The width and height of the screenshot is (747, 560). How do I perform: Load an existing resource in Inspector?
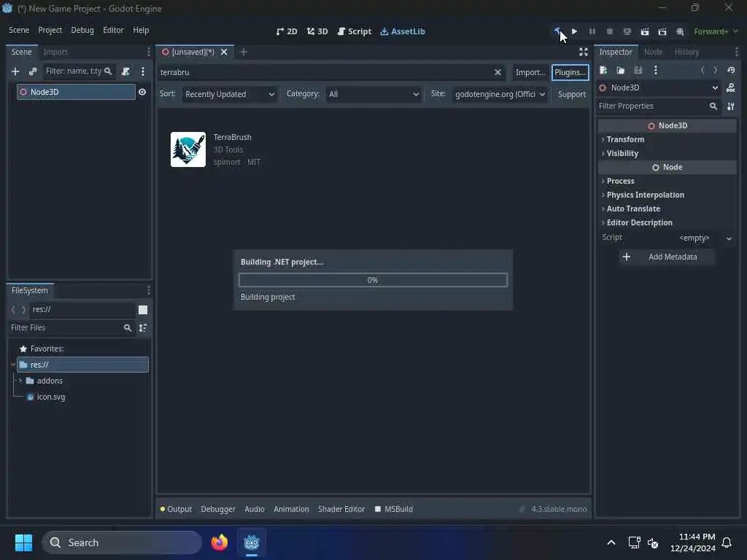[620, 71]
